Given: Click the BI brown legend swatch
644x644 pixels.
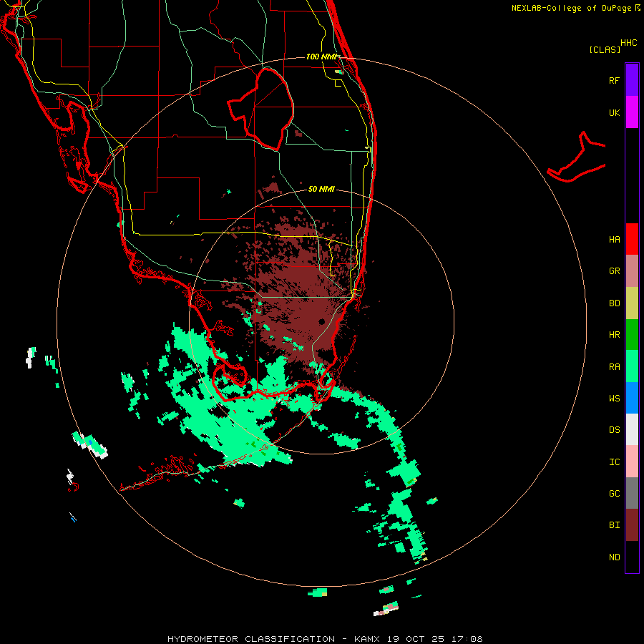Looking at the screenshot, I should click(632, 525).
